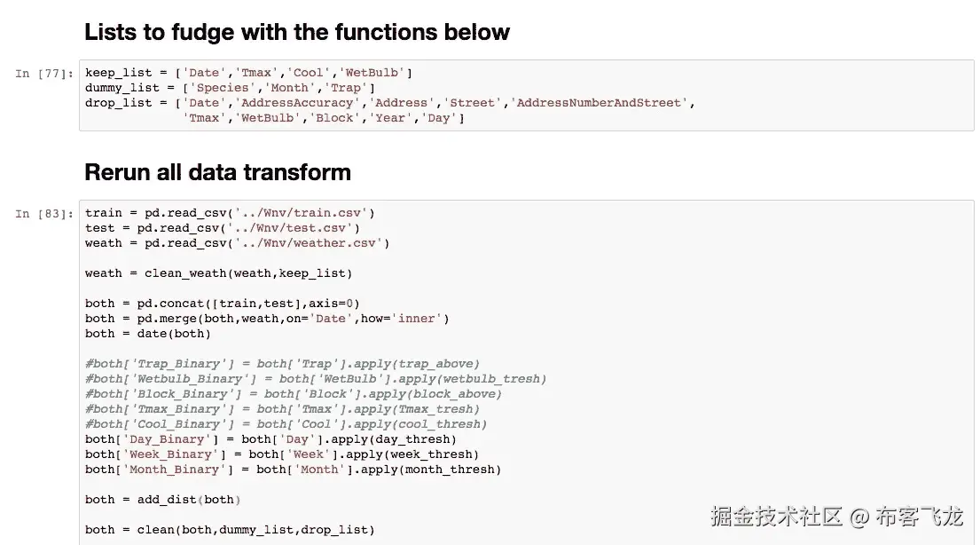
Task: Click the clean(both,dummy_list,drop_list) line
Action: pos(230,530)
